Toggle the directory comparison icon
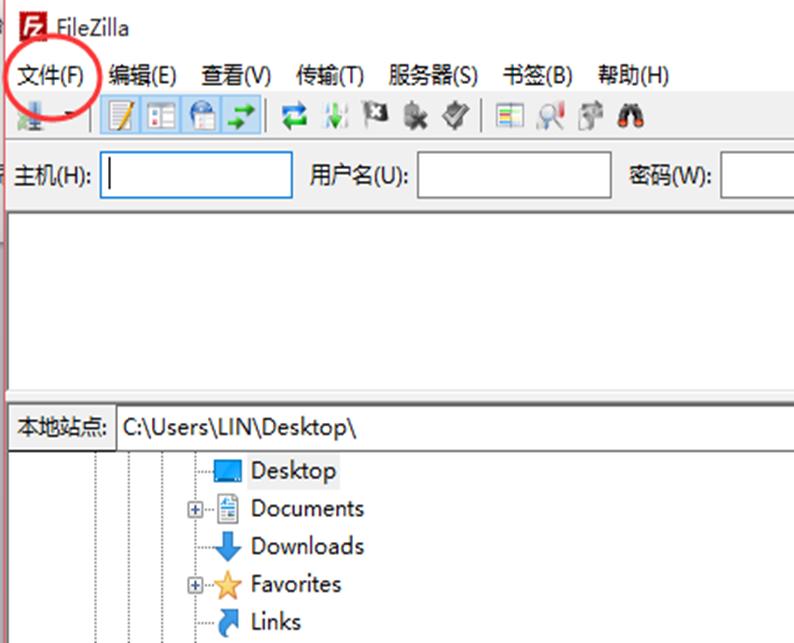Viewport: 794px width, 643px height. tap(551, 116)
